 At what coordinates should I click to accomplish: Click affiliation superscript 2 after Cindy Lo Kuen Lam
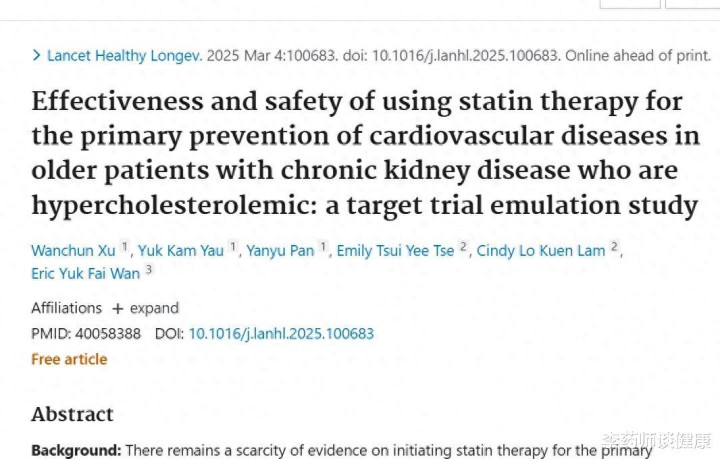614,247
